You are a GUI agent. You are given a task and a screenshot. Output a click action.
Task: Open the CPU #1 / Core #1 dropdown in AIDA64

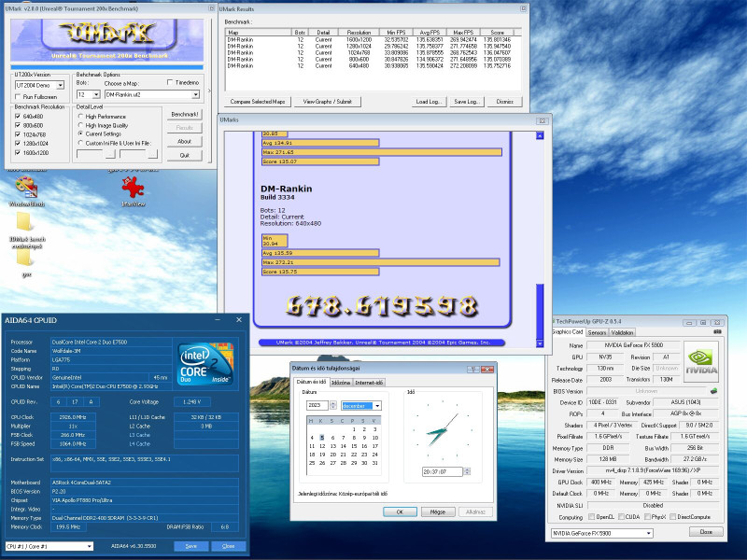89,546
